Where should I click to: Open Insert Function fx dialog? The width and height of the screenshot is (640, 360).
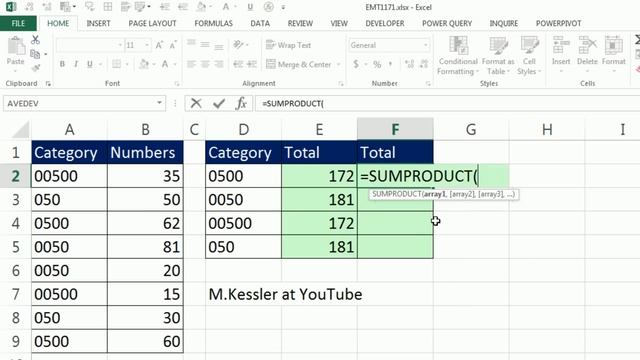(241, 103)
